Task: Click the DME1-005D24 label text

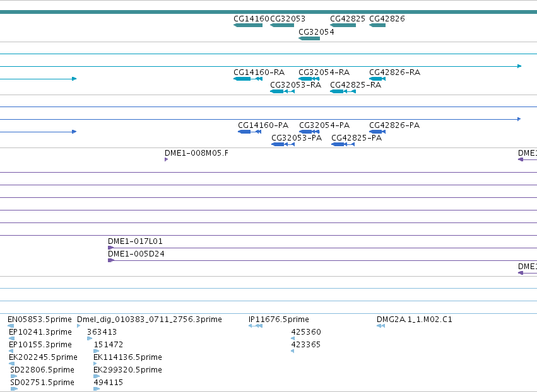Action: point(136,254)
